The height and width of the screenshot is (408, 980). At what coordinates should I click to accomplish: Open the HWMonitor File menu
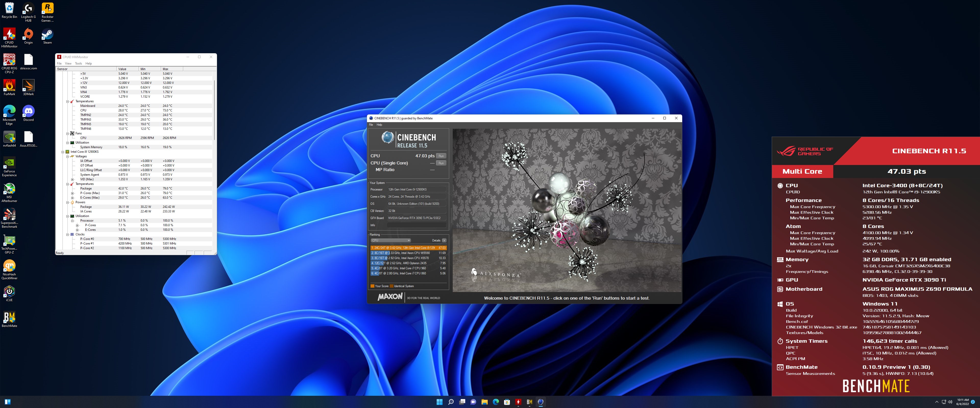(x=59, y=63)
